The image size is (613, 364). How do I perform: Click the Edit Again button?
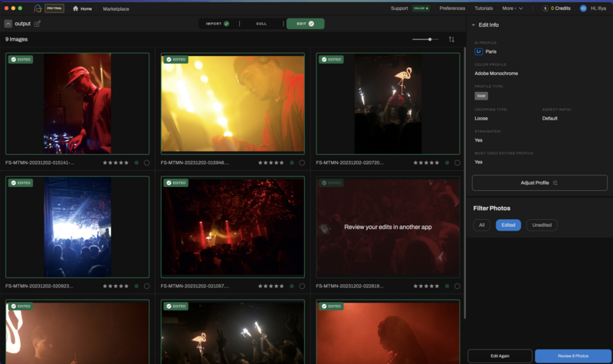[x=500, y=356]
